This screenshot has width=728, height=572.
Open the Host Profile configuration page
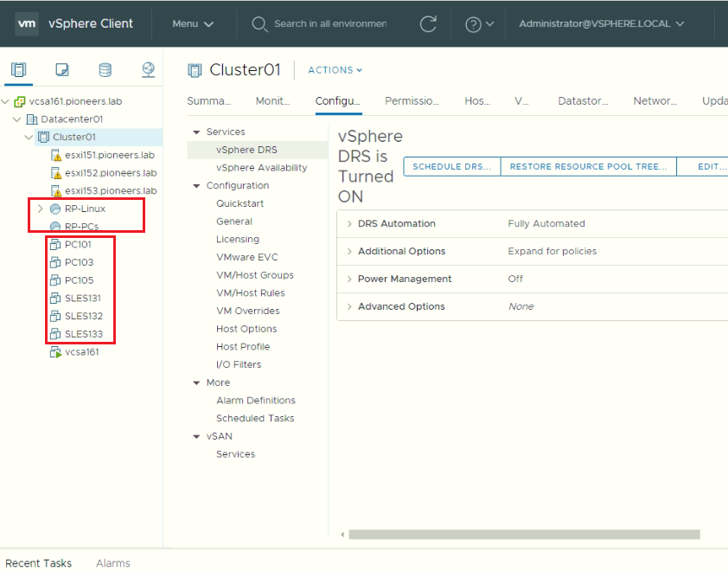pos(243,347)
